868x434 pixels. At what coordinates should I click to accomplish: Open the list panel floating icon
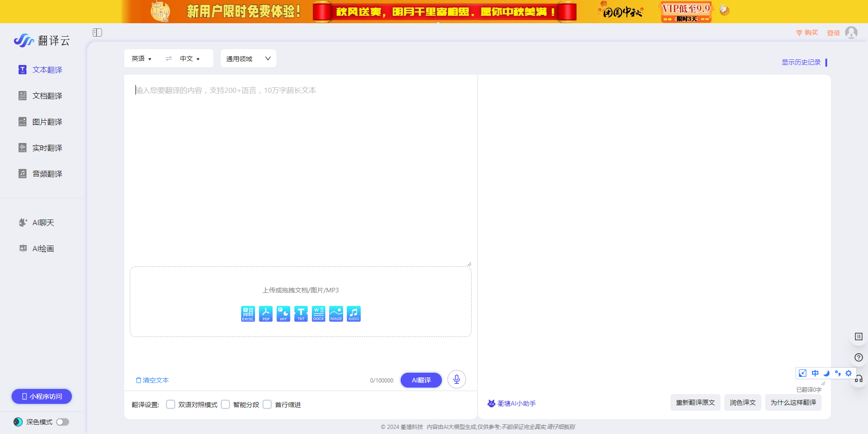pos(859,337)
